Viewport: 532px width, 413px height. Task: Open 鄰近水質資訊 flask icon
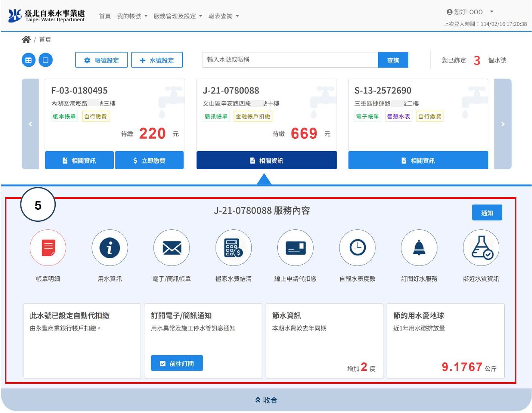[x=481, y=248]
